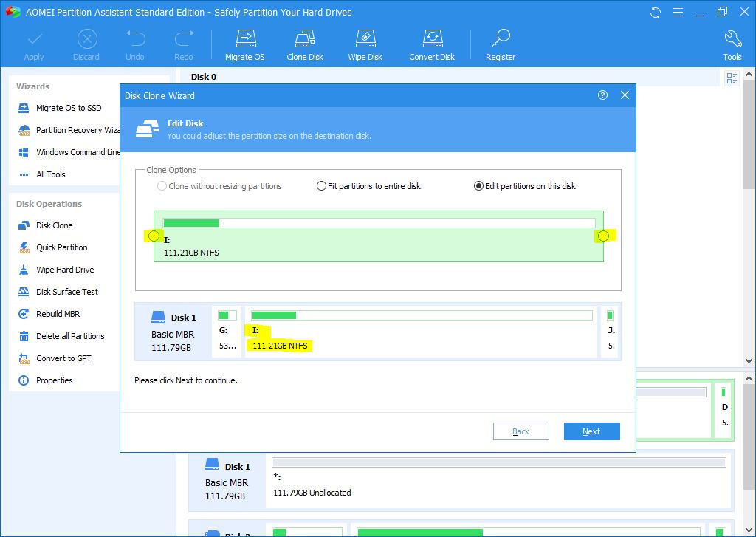This screenshot has width=756, height=537.
Task: Close the Disk Clone Wizard dialog
Action: (x=625, y=95)
